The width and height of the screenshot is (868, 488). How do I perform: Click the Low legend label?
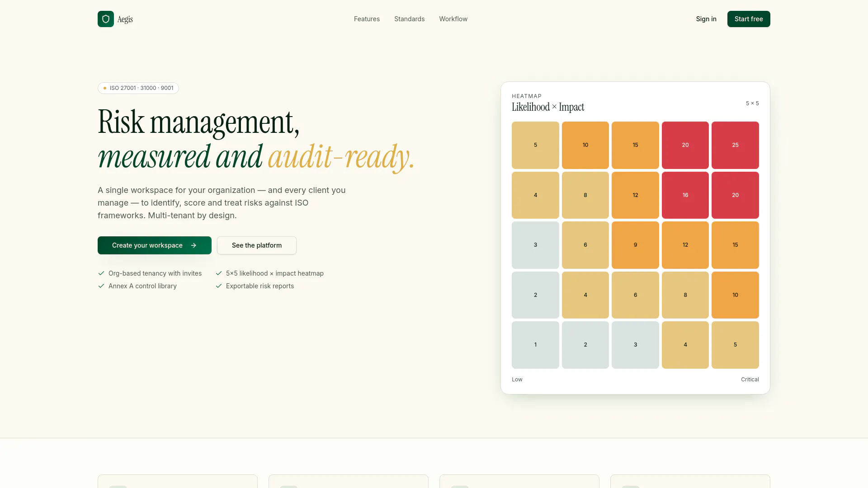517,380
